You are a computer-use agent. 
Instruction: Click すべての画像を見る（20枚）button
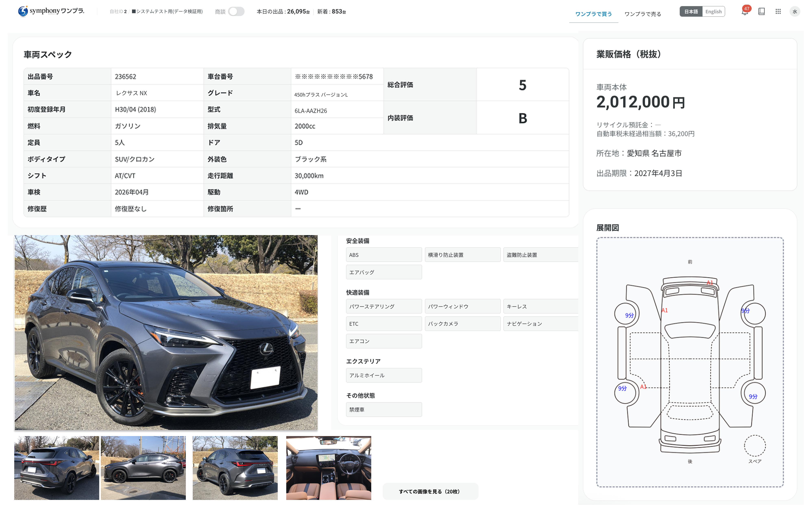click(x=430, y=491)
